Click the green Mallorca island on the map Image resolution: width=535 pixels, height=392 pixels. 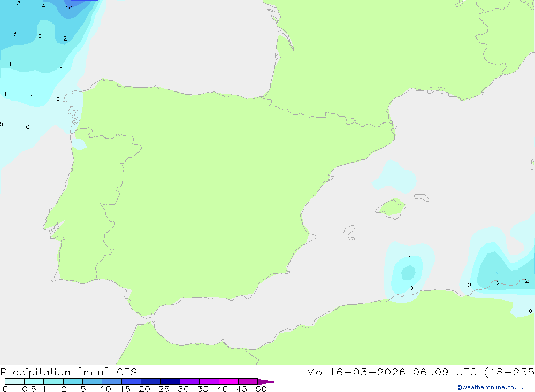pyautogui.click(x=391, y=208)
